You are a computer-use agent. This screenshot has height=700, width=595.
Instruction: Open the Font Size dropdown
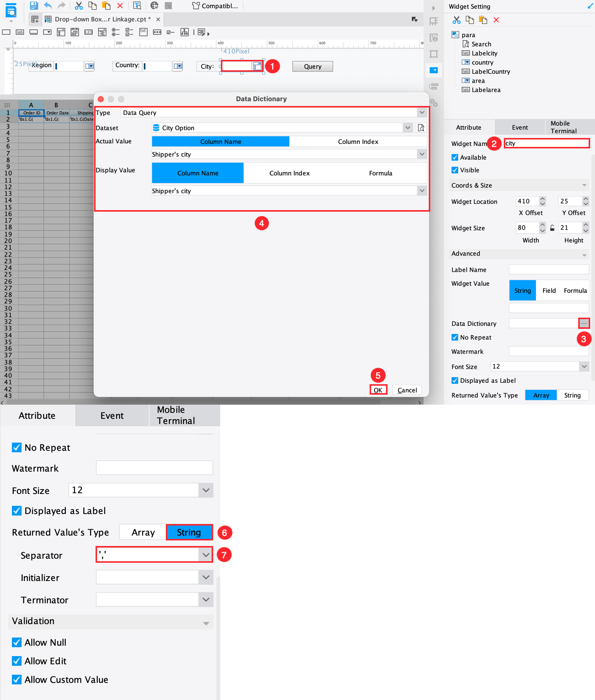click(x=205, y=490)
